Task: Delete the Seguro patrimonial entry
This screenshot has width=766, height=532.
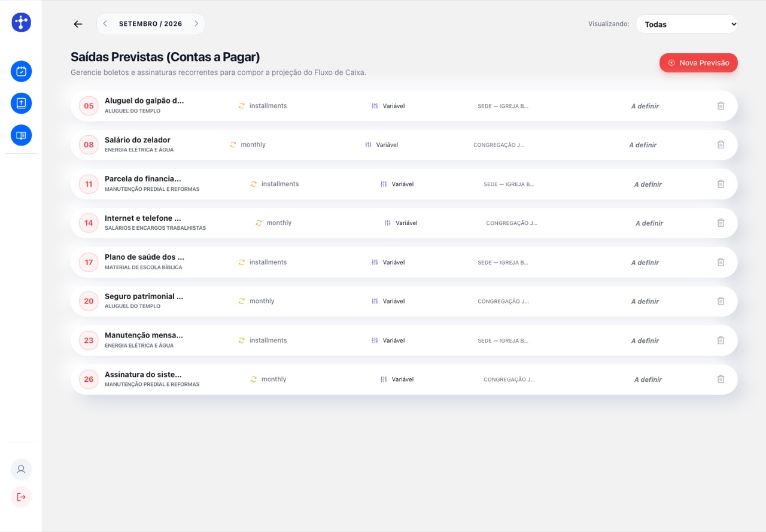Action: click(721, 301)
